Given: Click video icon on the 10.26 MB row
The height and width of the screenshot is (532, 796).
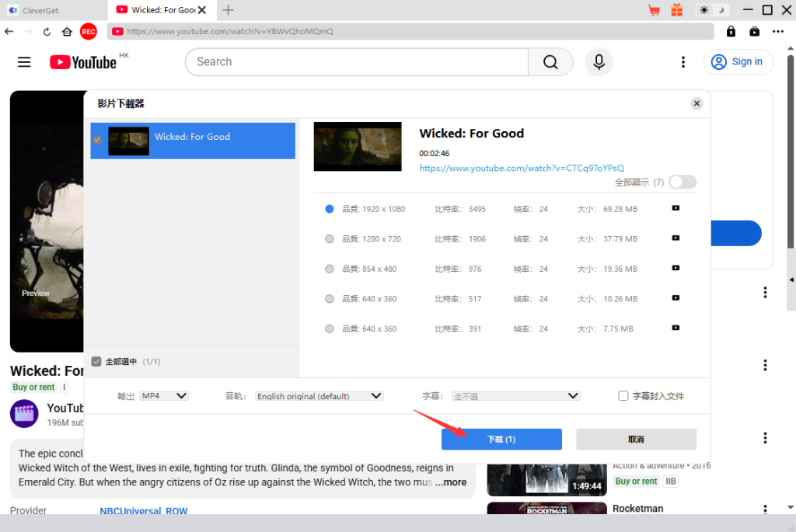Looking at the screenshot, I should (676, 297).
